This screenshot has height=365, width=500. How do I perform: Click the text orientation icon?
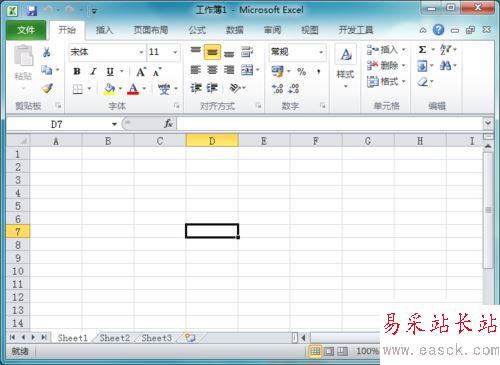[235, 88]
